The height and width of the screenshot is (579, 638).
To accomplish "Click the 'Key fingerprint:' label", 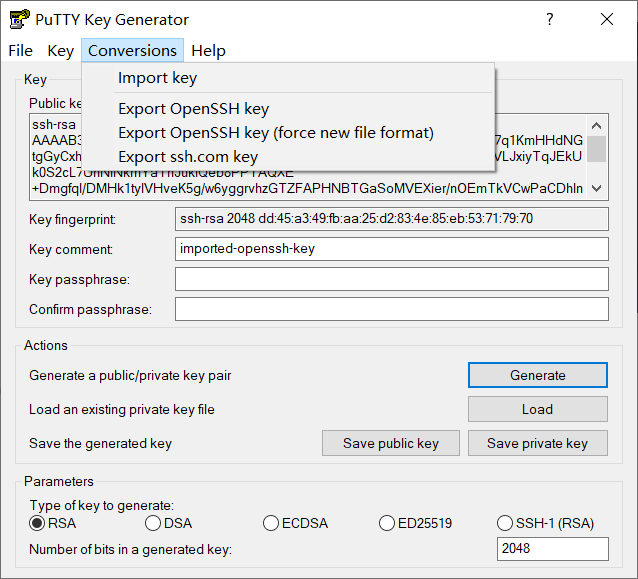I will click(x=72, y=220).
